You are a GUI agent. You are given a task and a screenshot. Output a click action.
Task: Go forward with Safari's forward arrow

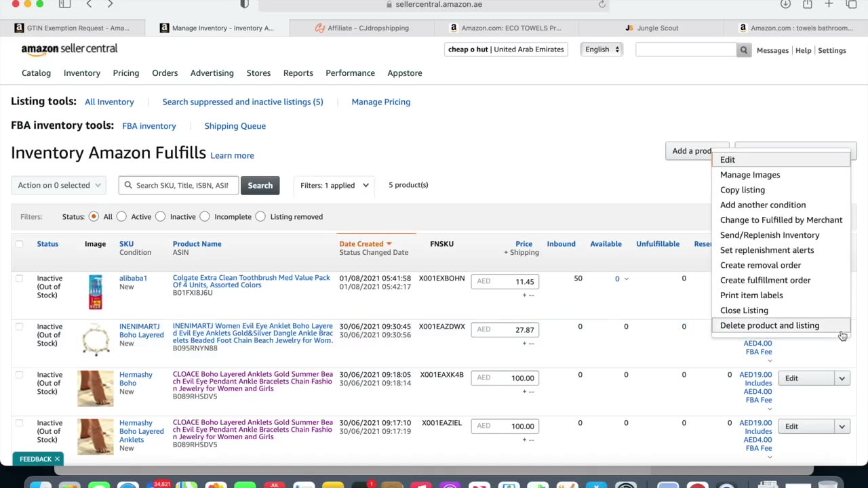coord(111,4)
